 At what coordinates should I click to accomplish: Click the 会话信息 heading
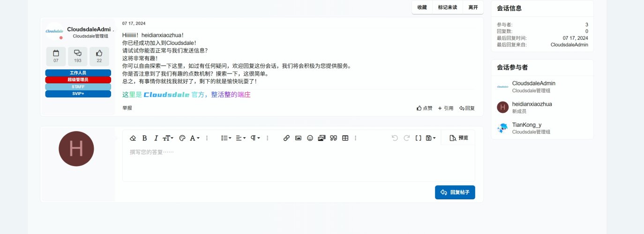pyautogui.click(x=509, y=8)
